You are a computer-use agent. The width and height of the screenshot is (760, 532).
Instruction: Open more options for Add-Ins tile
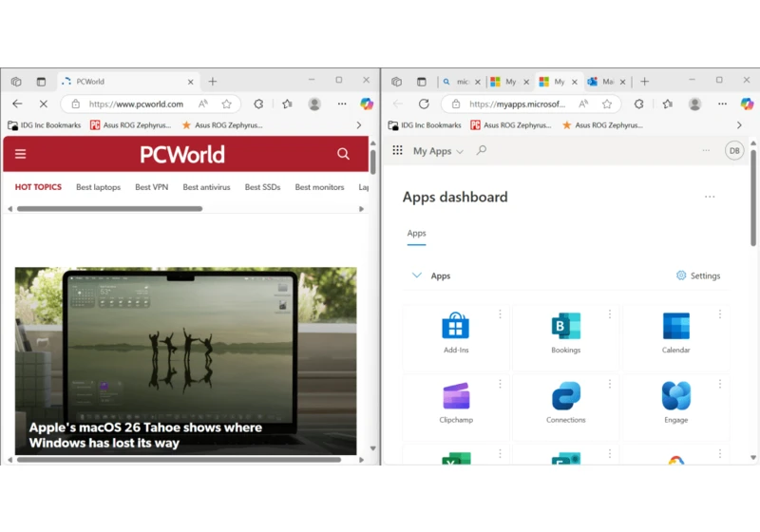tap(500, 313)
